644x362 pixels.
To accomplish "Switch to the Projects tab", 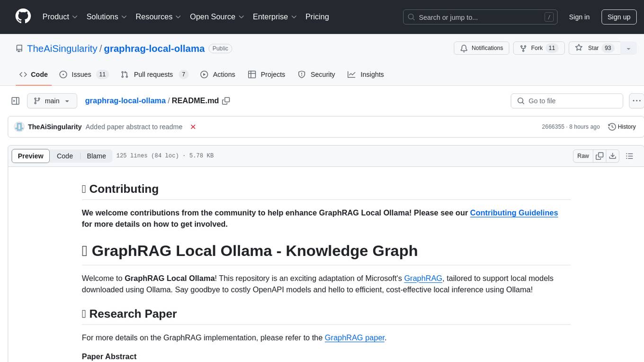I will [x=267, y=74].
